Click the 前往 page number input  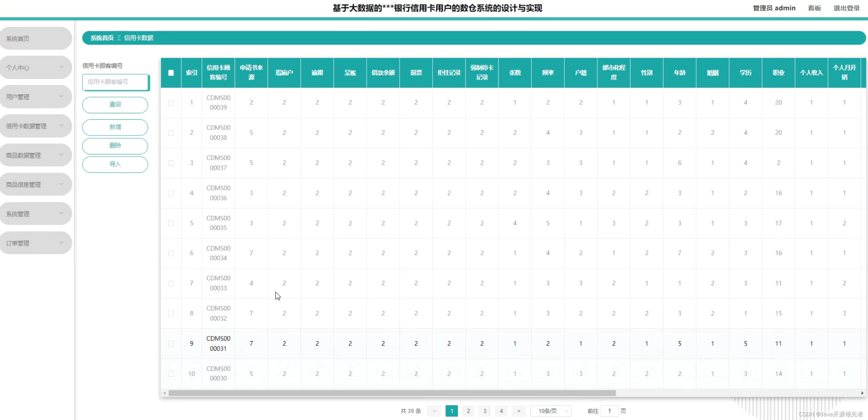point(609,411)
